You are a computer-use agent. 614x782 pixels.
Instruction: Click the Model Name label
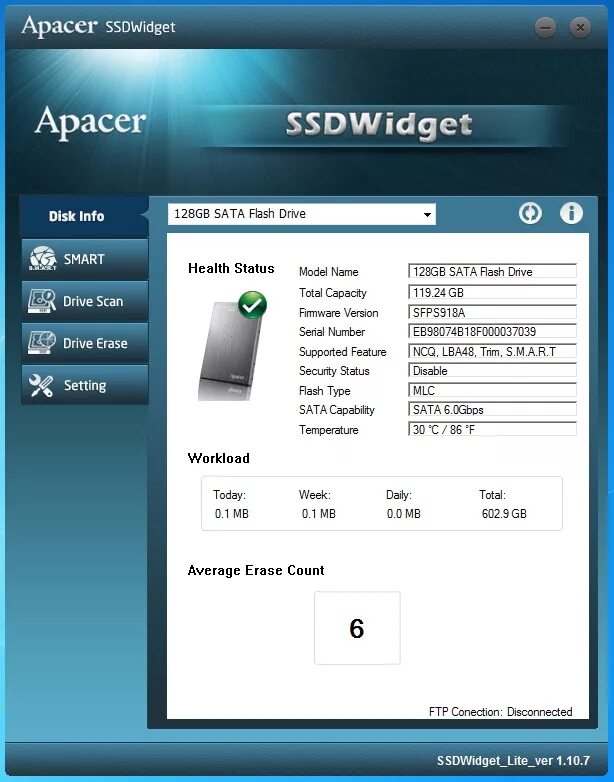click(x=329, y=272)
